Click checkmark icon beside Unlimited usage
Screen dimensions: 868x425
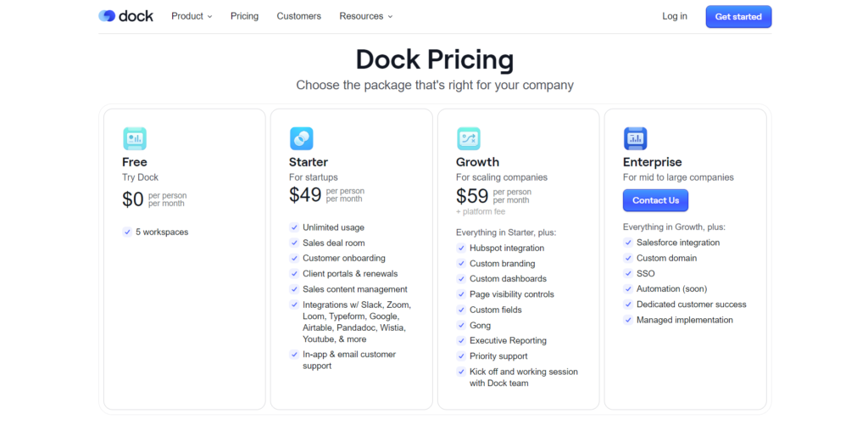[x=294, y=227]
